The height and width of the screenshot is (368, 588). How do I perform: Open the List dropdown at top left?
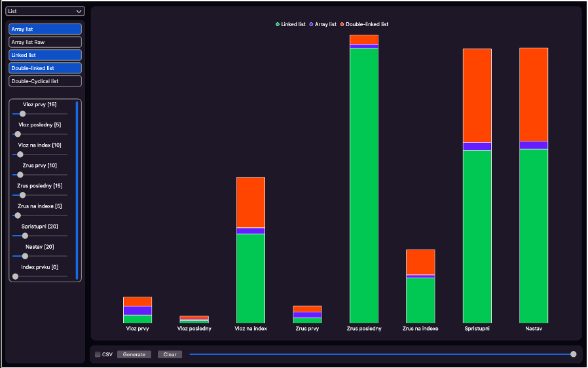(x=45, y=11)
